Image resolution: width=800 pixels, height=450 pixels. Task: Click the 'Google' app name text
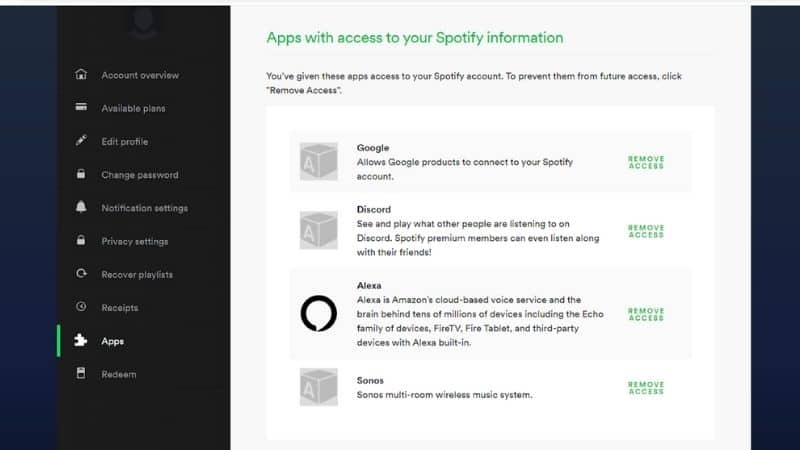[372, 147]
